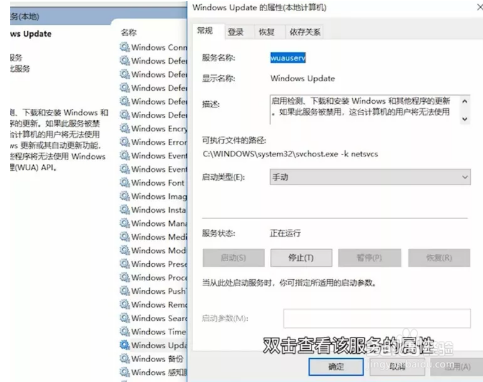Click the 启动参数(M) input field
This screenshot has height=382, width=483.
[377, 318]
